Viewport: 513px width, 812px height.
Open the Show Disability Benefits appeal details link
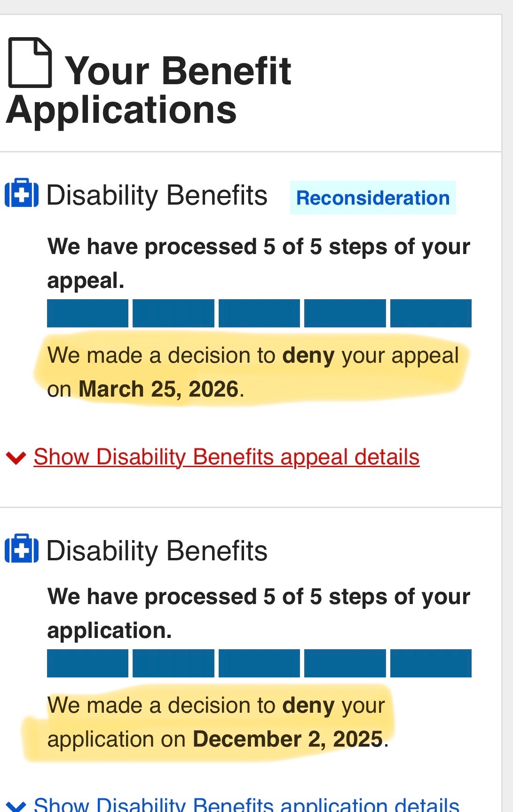click(x=226, y=457)
